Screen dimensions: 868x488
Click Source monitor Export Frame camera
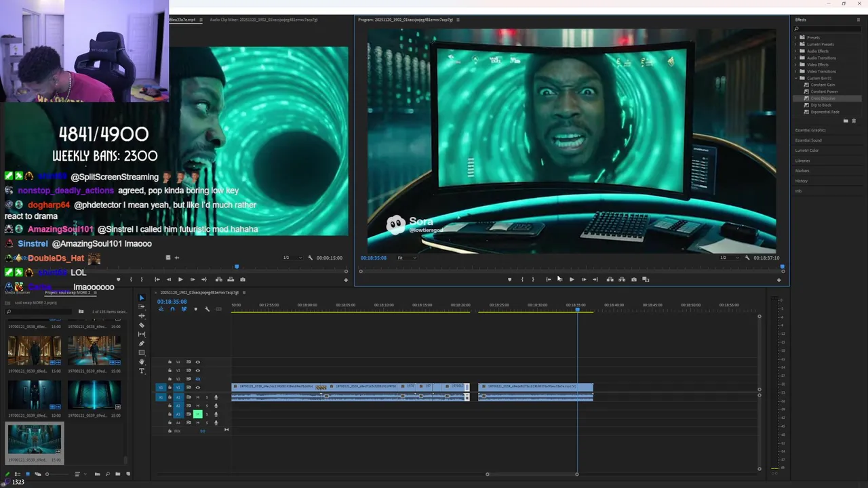(243, 279)
